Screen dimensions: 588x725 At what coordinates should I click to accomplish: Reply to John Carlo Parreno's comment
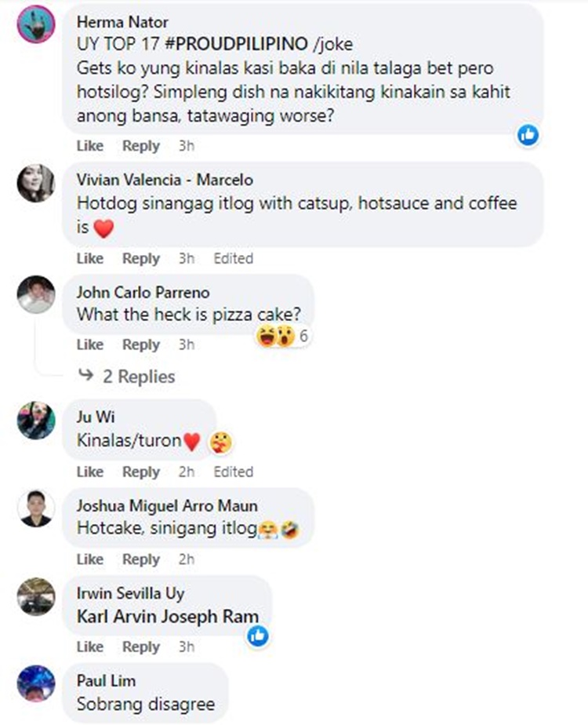click(x=141, y=344)
